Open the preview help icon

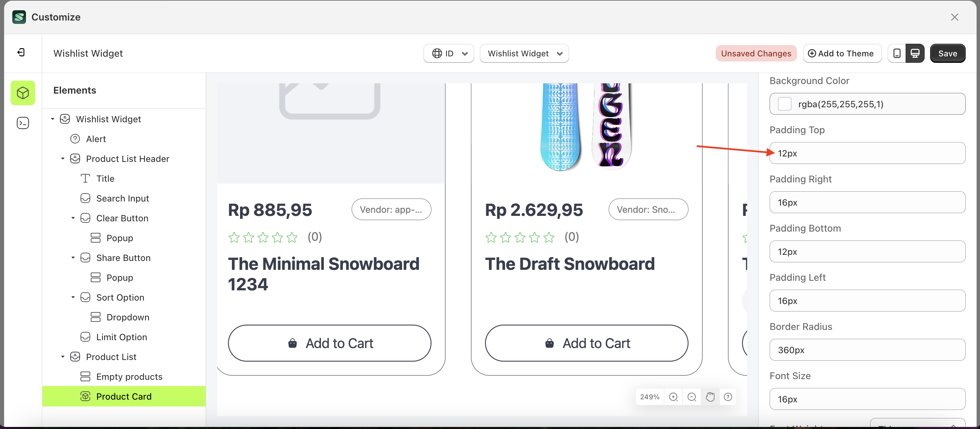click(x=728, y=397)
